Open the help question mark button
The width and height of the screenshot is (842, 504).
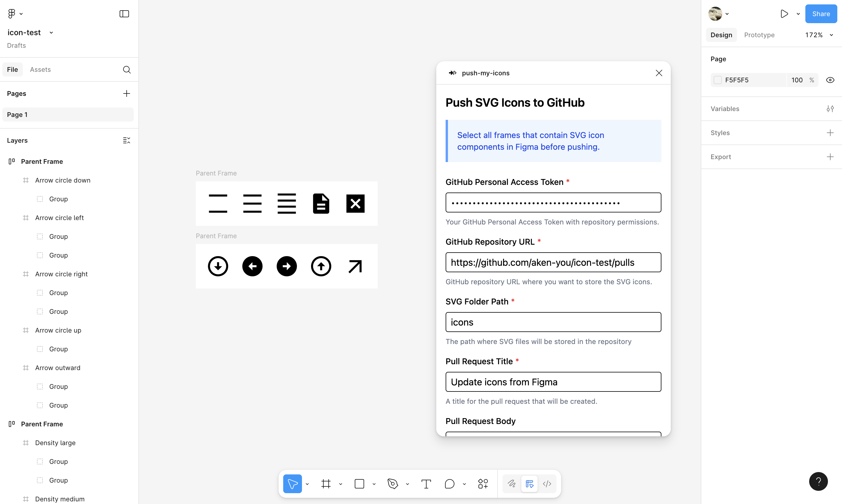[x=819, y=481]
